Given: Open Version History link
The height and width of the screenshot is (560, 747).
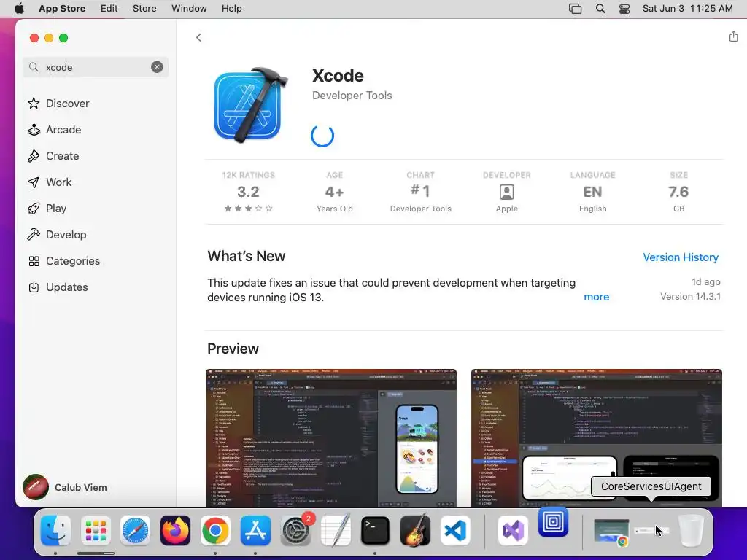Looking at the screenshot, I should [x=681, y=257].
